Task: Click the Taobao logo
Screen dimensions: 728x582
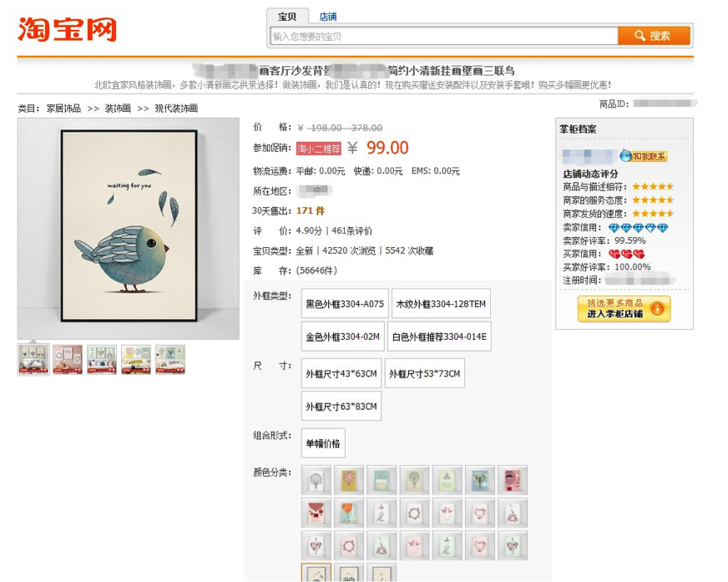Action: 67,30
